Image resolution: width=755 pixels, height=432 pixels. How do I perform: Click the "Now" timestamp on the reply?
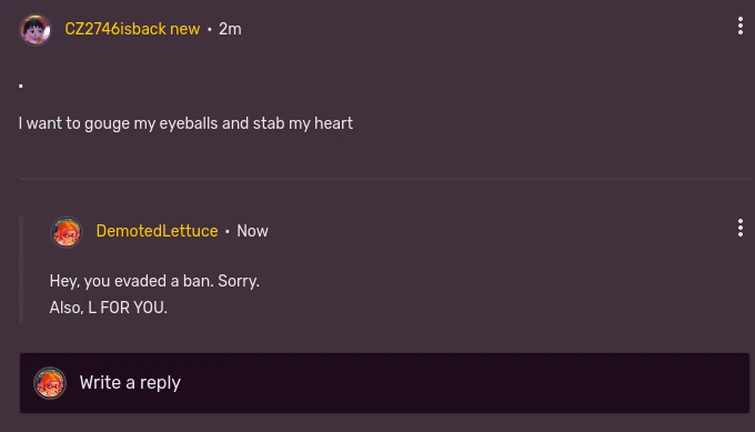pyautogui.click(x=252, y=231)
